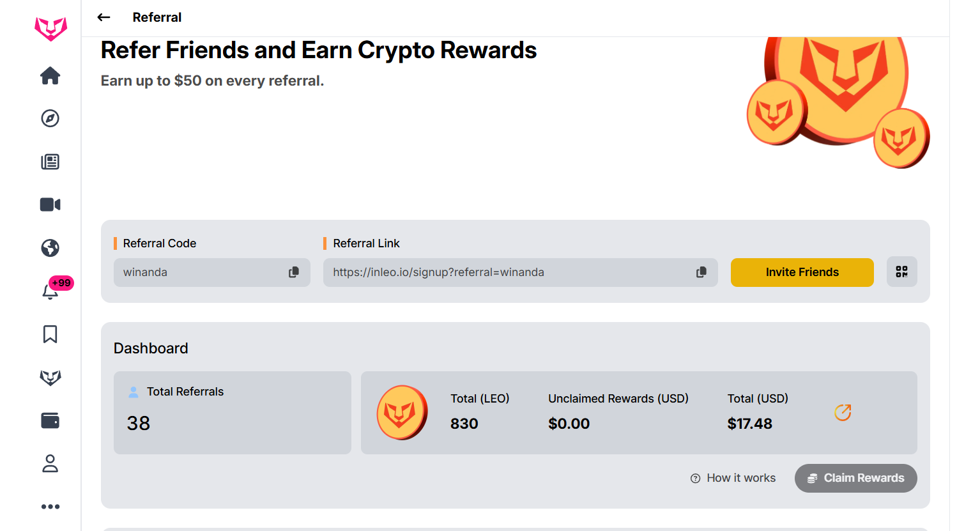Open the How it works link
This screenshot has height=531, width=980.
coord(733,478)
